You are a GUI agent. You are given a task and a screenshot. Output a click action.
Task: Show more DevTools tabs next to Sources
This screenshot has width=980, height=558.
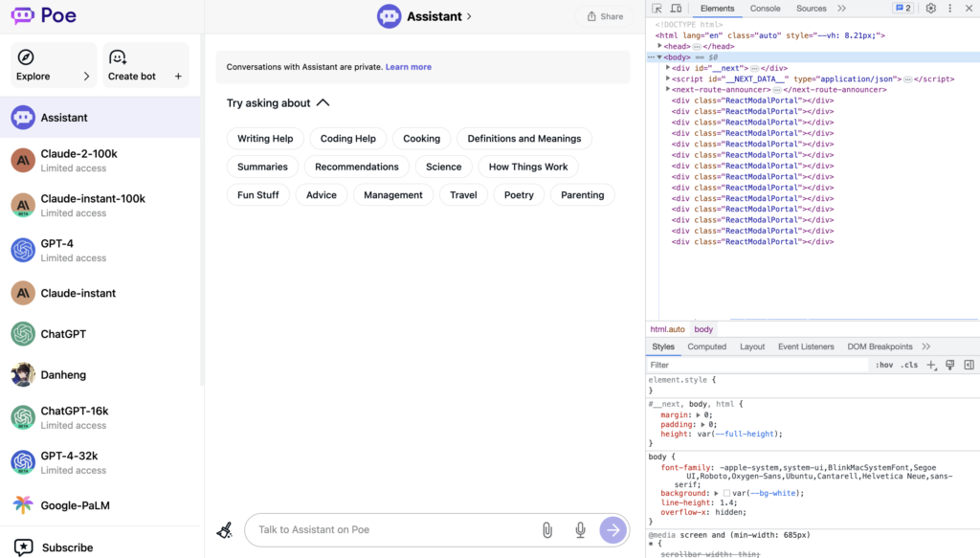[842, 9]
